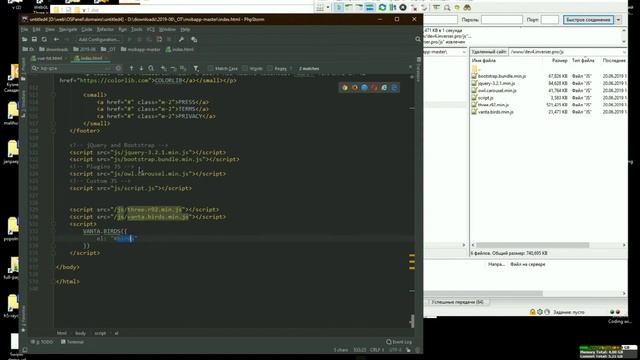Open preview in Edge browser icon

[394, 88]
